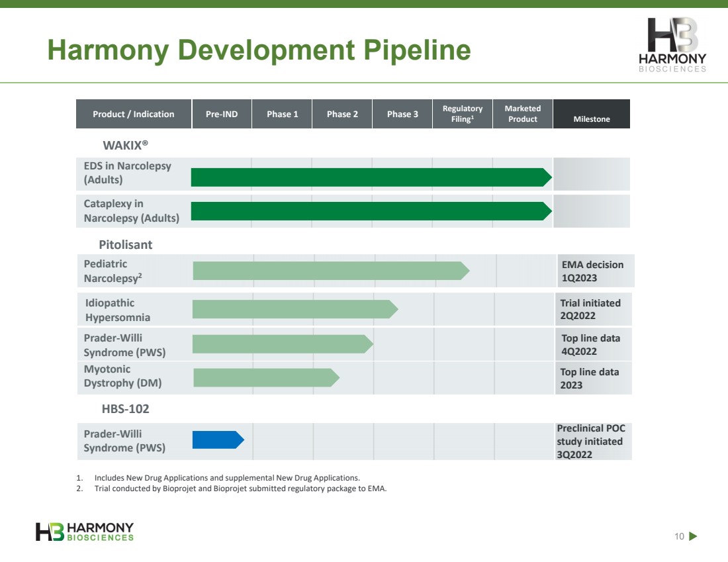The height and width of the screenshot is (562, 728).
Task: Click the Harmony Biosciences logo at top right
Action: pos(672,45)
